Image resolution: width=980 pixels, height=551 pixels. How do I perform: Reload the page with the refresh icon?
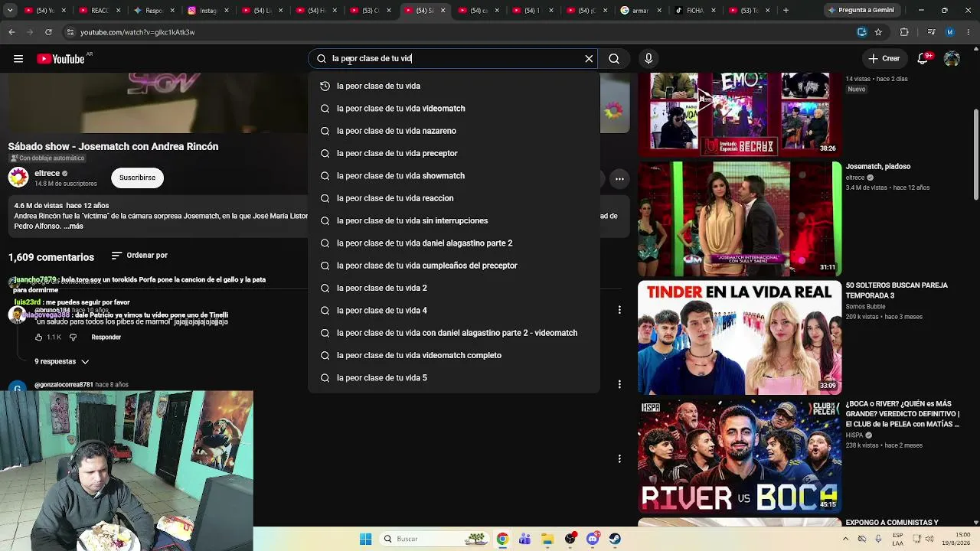48,32
